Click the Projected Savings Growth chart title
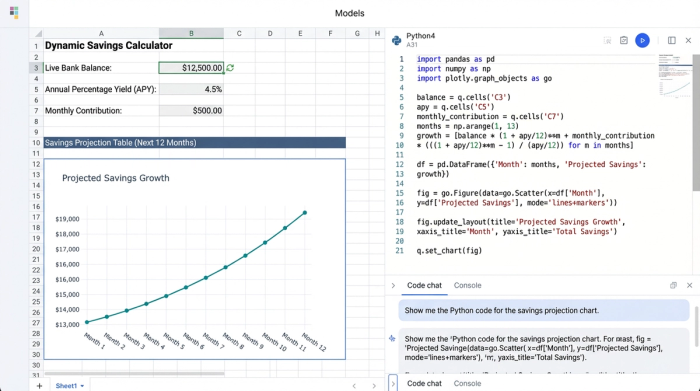Screen dimensions: 700x391 click(x=116, y=178)
